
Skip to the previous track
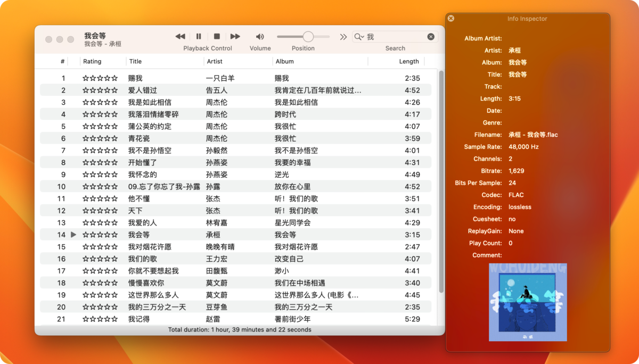click(x=181, y=36)
